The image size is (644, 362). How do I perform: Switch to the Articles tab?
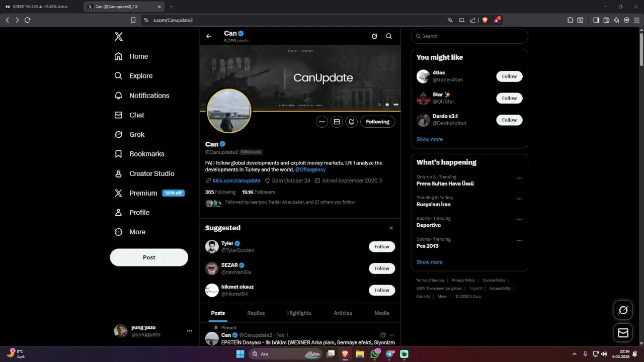tap(343, 313)
